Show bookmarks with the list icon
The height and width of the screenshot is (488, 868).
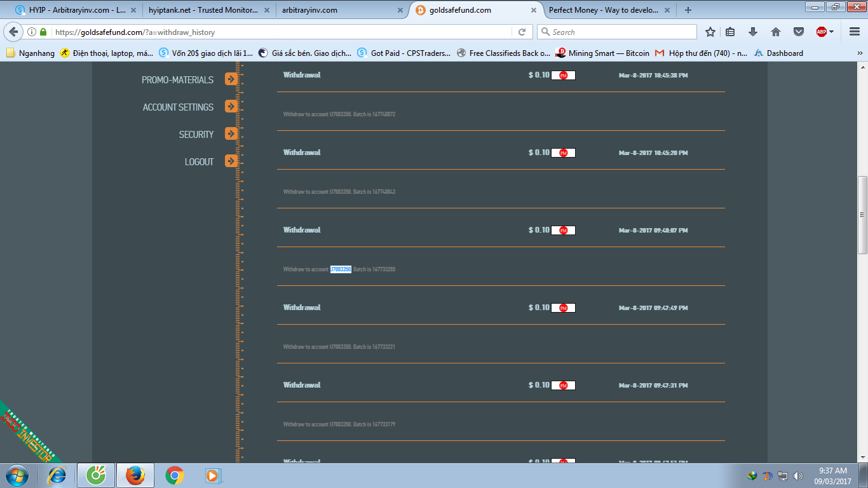click(x=731, y=32)
